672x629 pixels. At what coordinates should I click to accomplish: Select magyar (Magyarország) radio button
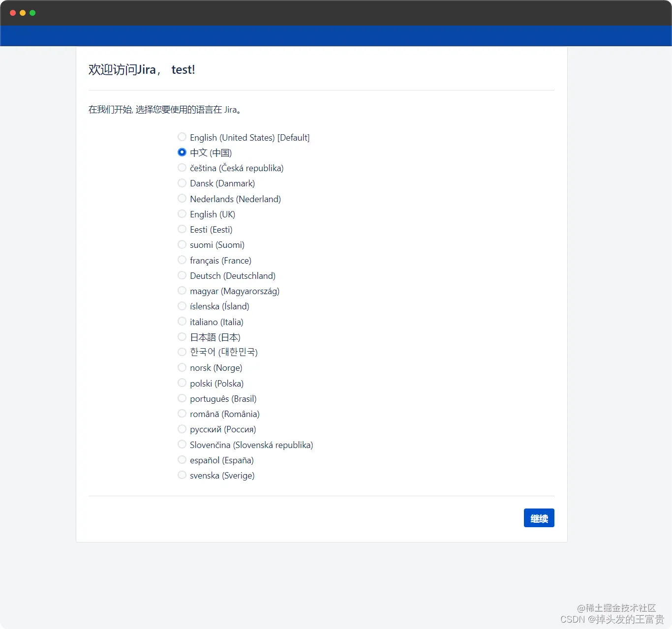point(182,291)
